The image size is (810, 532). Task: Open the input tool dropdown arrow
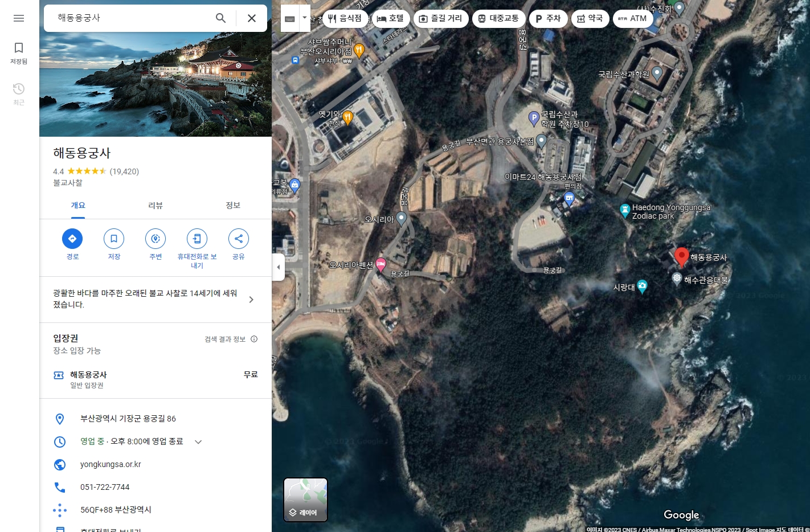click(x=305, y=18)
